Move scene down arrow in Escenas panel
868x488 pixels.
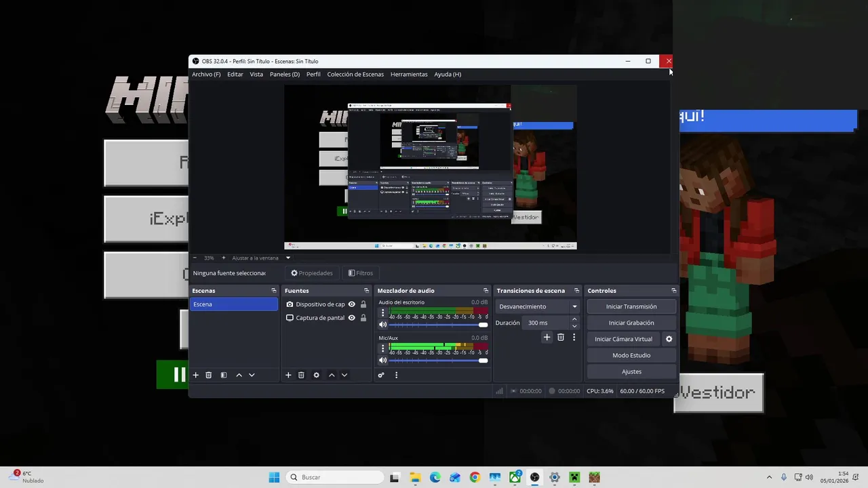tap(252, 375)
